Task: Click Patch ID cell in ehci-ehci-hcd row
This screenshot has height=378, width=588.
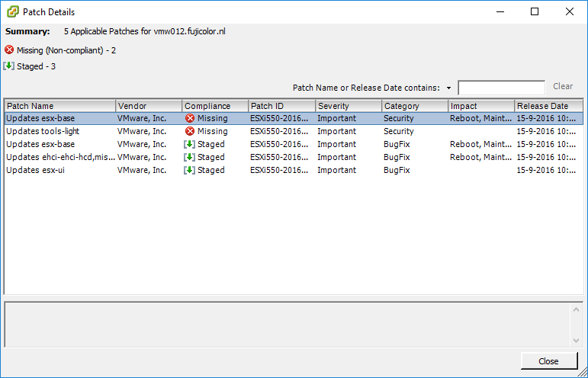Action: click(279, 157)
